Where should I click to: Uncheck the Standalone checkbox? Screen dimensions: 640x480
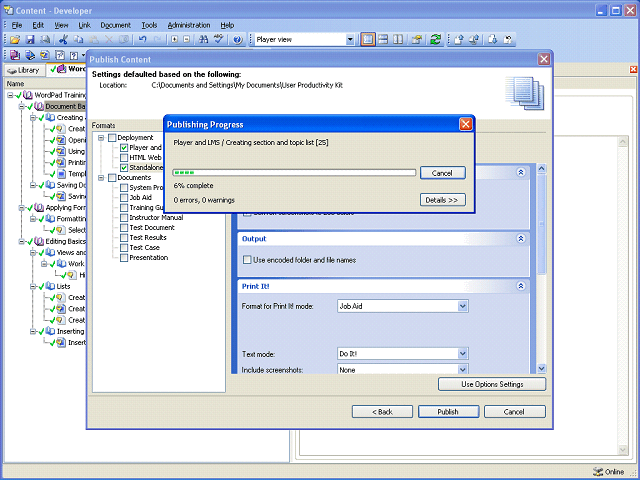(124, 168)
